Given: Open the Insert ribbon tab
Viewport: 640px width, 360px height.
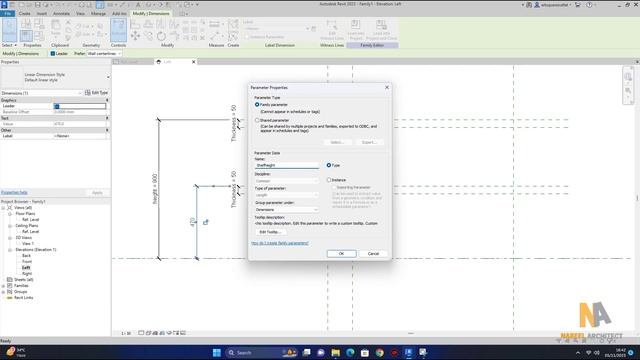Looking at the screenshot, I should [x=42, y=13].
